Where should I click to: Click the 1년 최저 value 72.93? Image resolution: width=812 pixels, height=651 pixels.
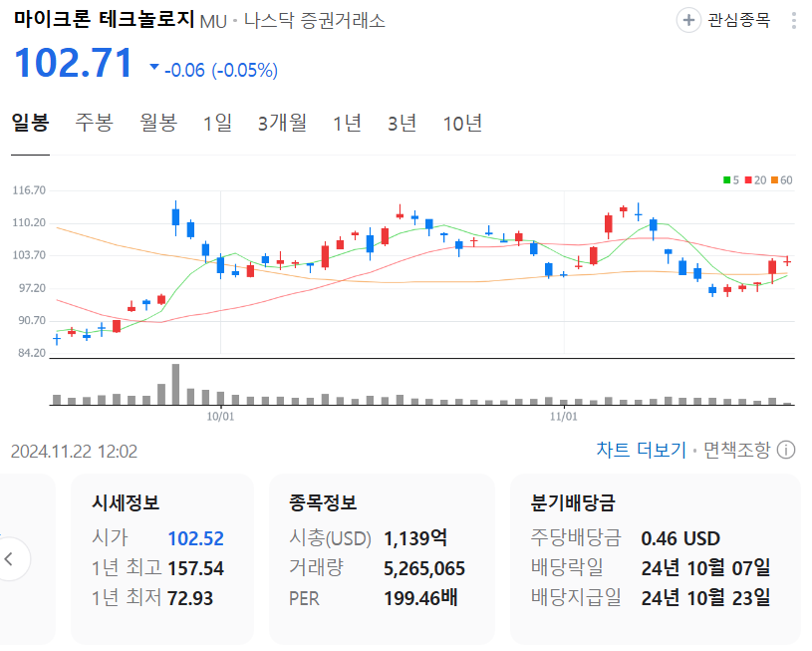(x=190, y=598)
